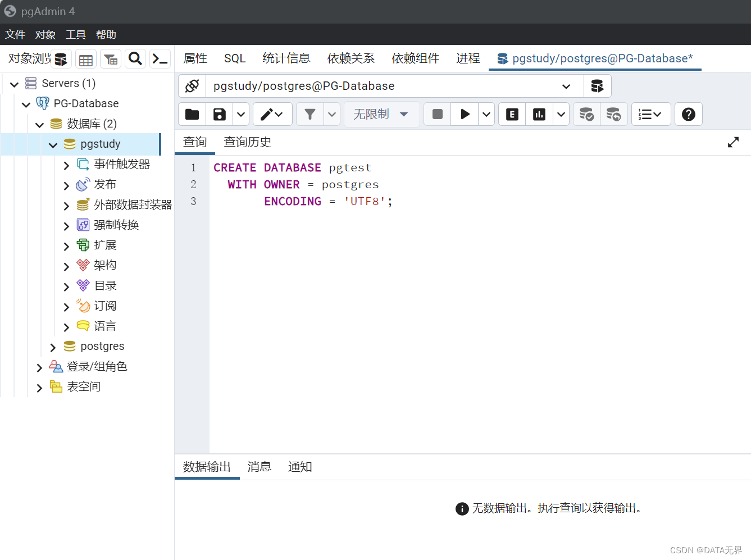Open the 工具 menu
751x560 pixels.
(75, 34)
